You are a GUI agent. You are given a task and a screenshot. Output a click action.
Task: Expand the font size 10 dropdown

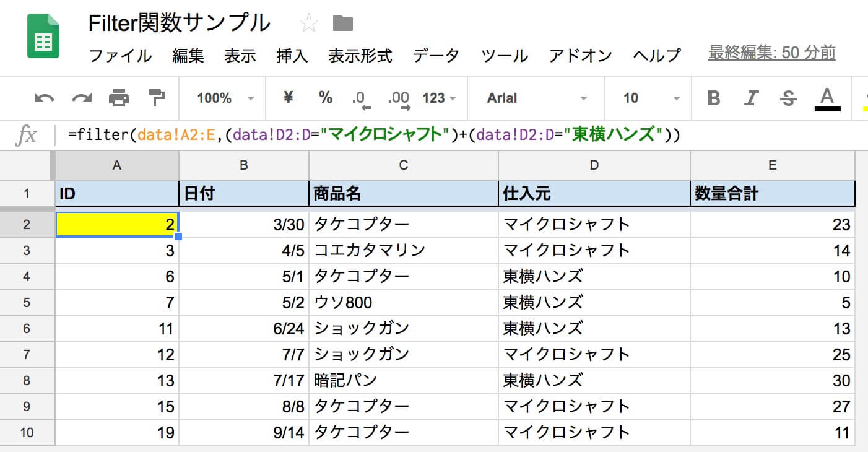(650, 98)
